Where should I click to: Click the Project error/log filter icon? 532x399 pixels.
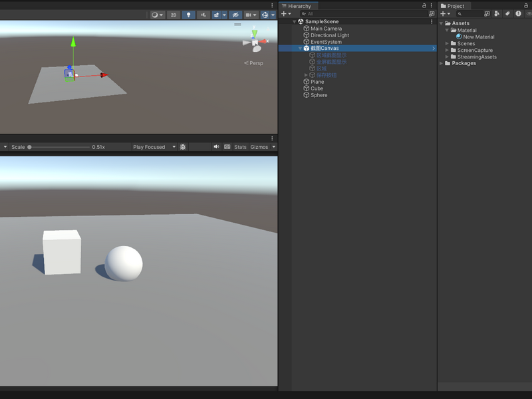[518, 14]
